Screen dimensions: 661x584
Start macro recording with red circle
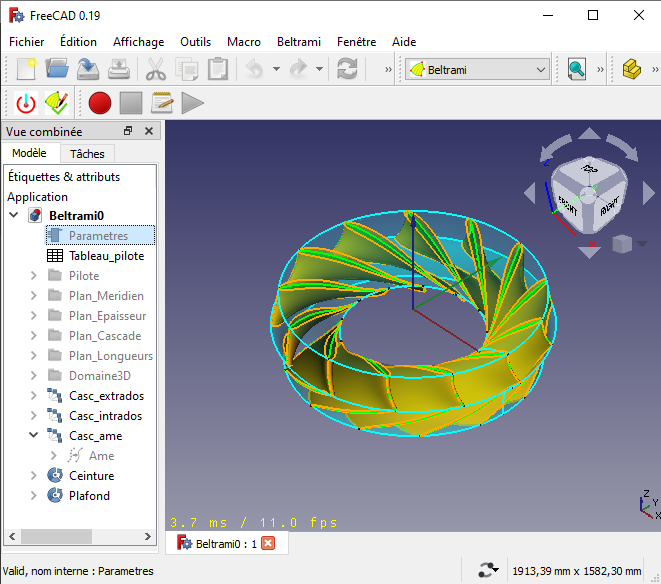[99, 102]
